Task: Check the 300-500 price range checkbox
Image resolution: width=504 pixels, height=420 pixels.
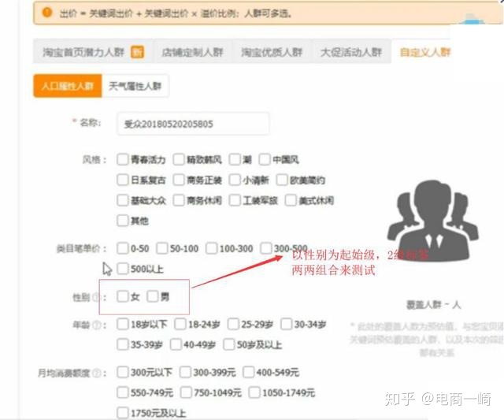Action: click(x=266, y=248)
